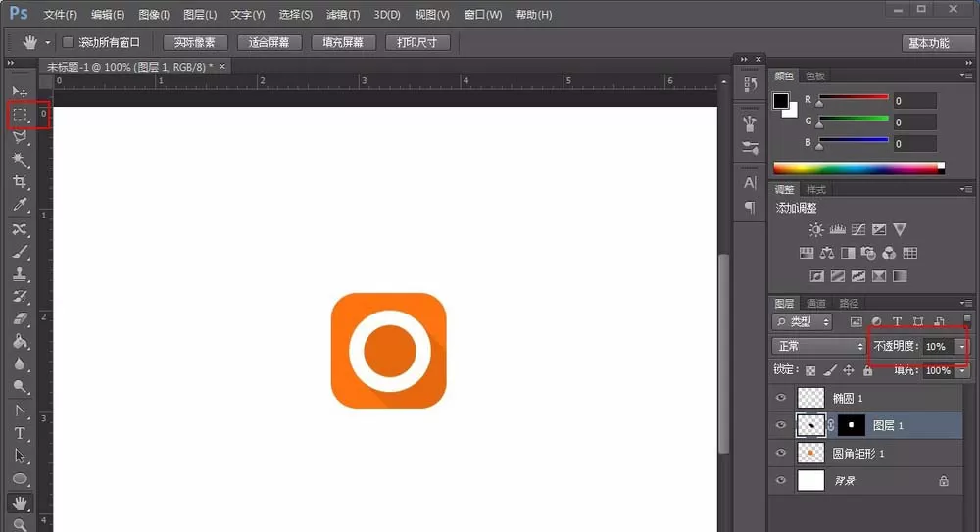Screen dimensions: 980x532
Task: Open the Adjustments panel flyout menu
Action: [966, 189]
